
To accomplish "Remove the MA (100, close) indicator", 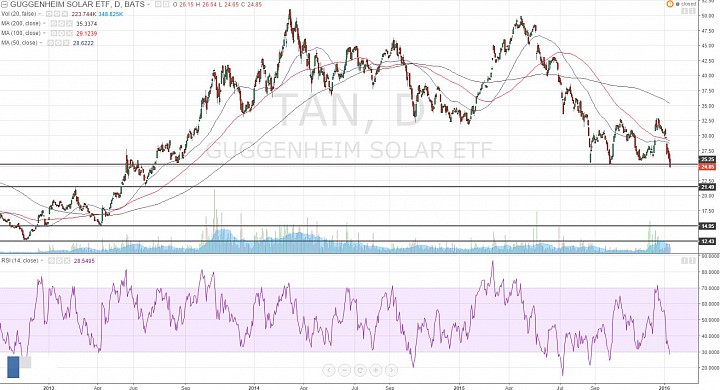I will 69,34.
